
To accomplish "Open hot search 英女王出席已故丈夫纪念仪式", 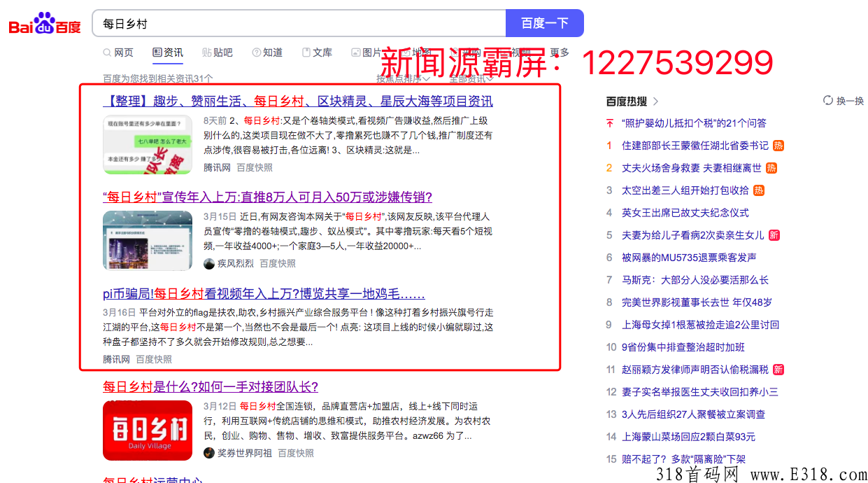I will click(685, 213).
